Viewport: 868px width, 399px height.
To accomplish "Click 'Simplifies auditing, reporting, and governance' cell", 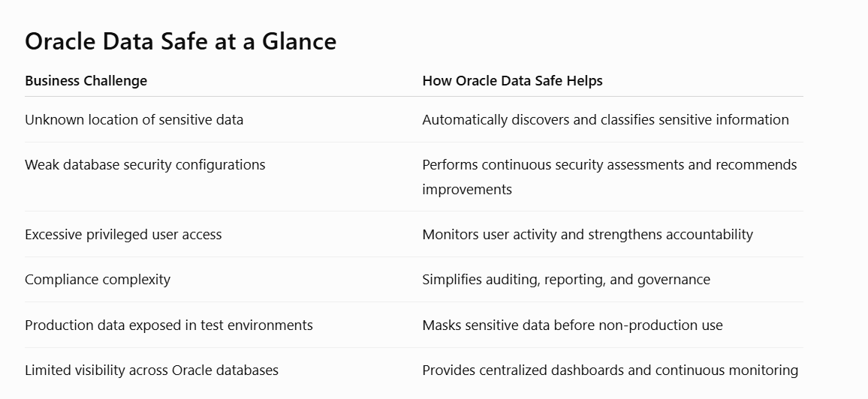I will pos(566,280).
